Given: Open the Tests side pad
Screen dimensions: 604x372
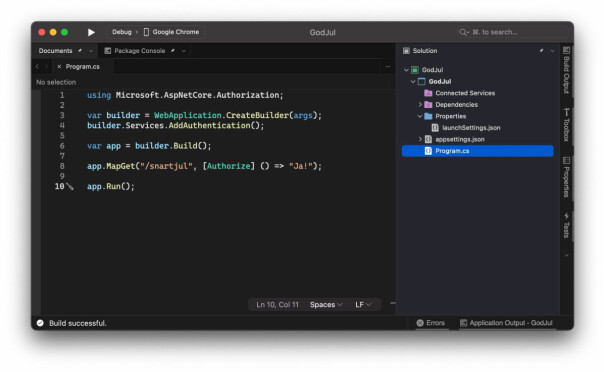Looking at the screenshot, I should click(x=566, y=226).
